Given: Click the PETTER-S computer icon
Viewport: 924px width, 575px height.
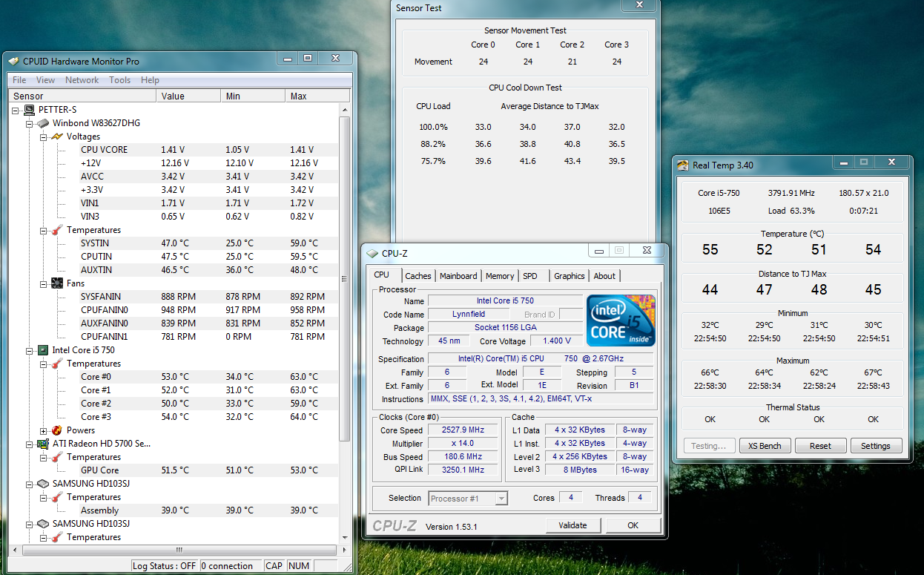Looking at the screenshot, I should tap(29, 110).
